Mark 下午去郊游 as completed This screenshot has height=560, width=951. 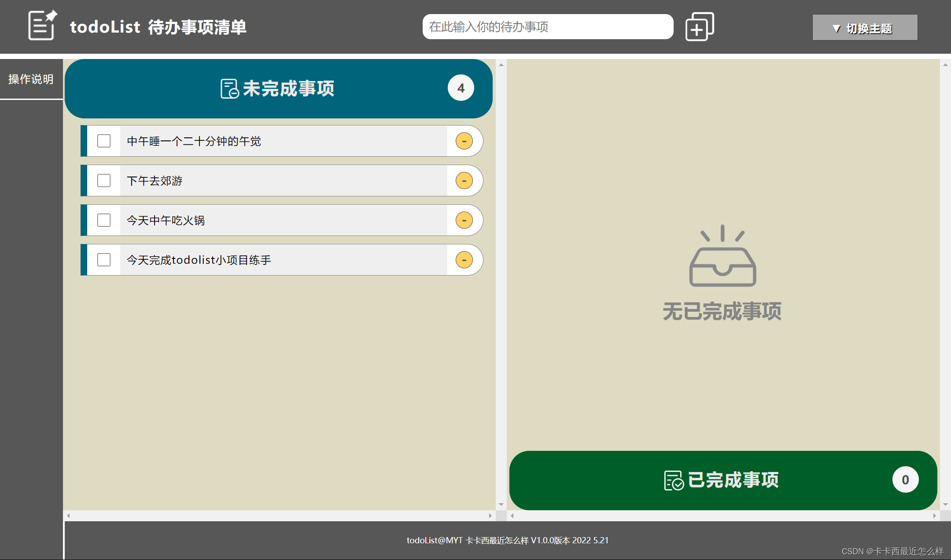[x=104, y=181]
